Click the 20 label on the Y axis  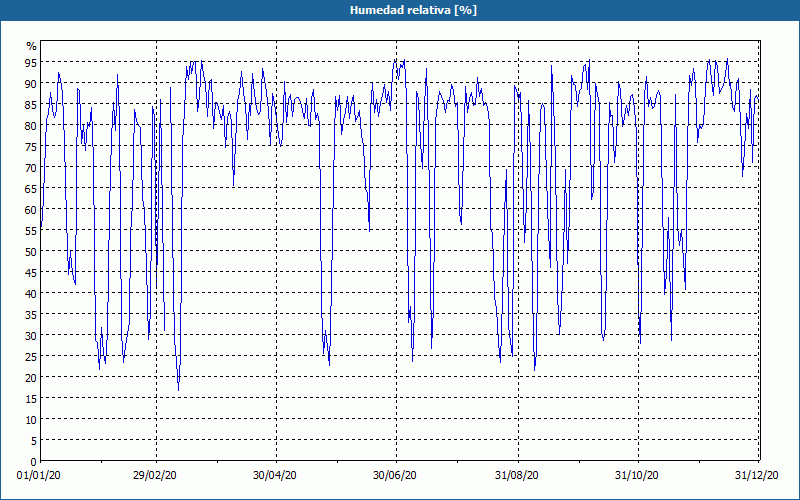31,378
